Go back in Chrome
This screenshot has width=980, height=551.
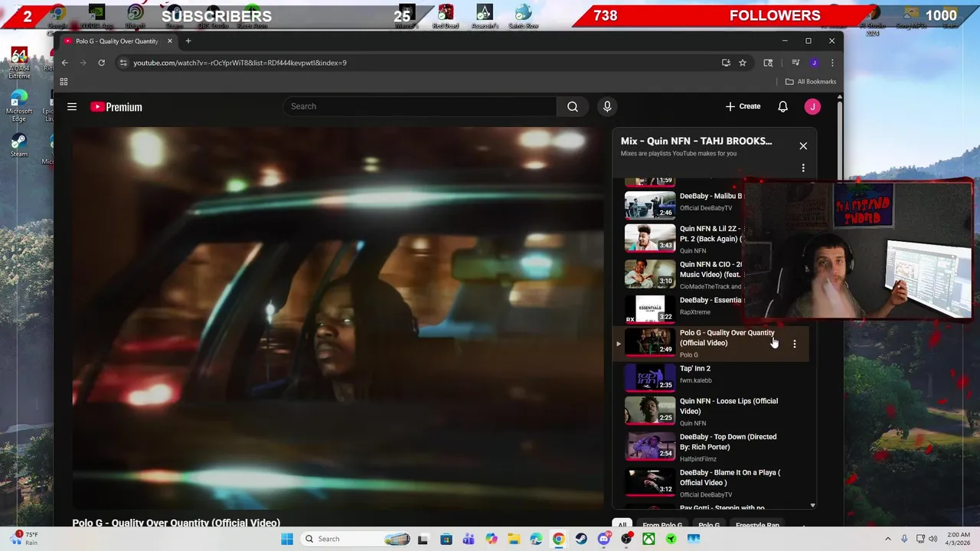click(x=65, y=63)
